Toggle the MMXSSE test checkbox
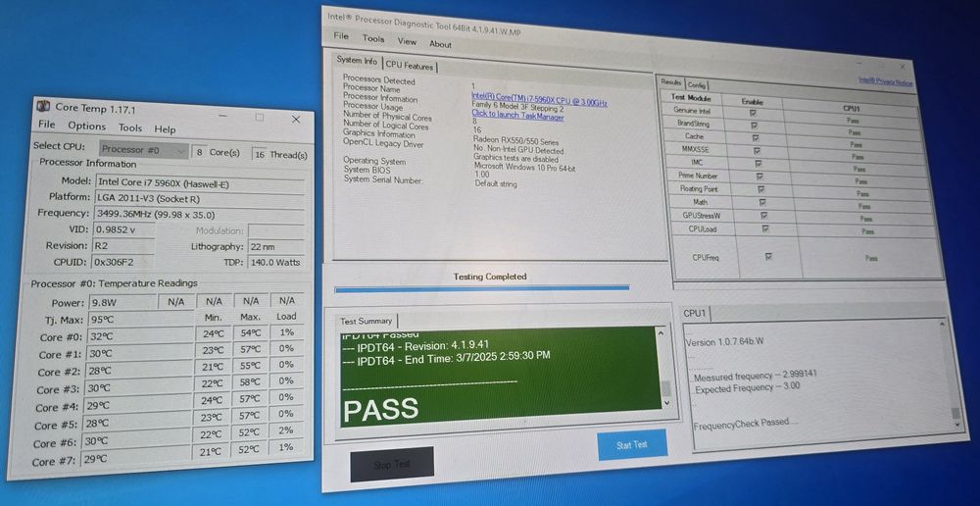This screenshot has width=980, height=506. 757,151
